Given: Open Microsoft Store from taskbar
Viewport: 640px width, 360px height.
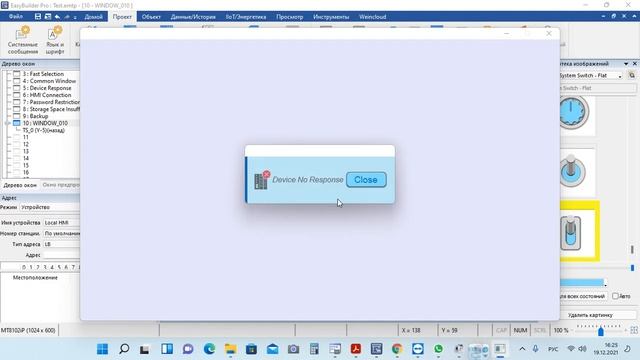Looking at the screenshot, I should tap(251, 349).
